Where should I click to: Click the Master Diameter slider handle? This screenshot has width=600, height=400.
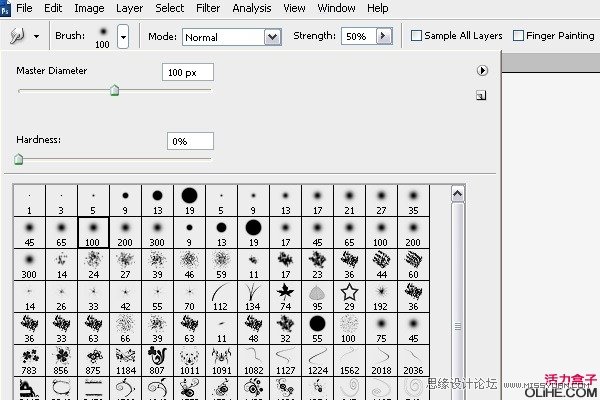114,91
